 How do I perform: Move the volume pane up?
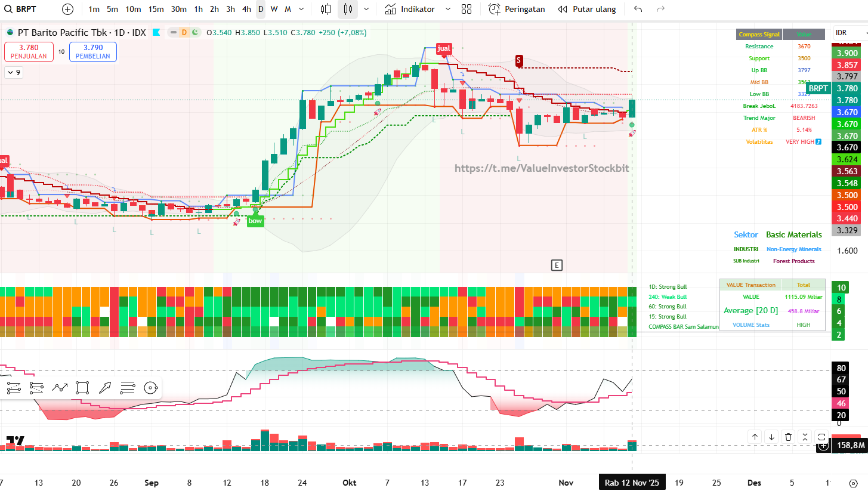(x=755, y=437)
